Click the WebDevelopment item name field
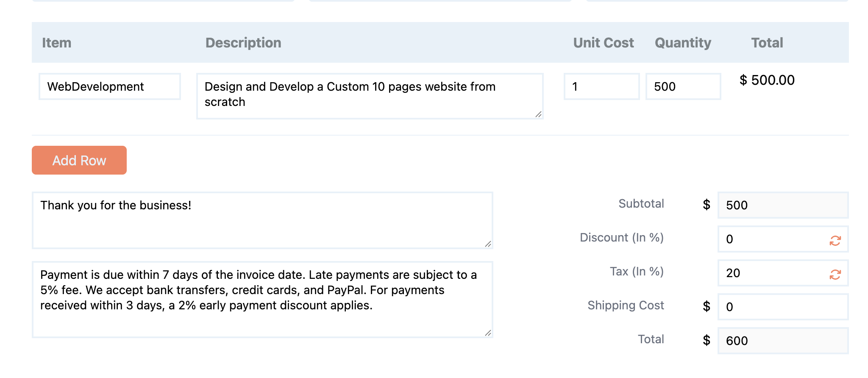This screenshot has width=868, height=378. pos(109,86)
